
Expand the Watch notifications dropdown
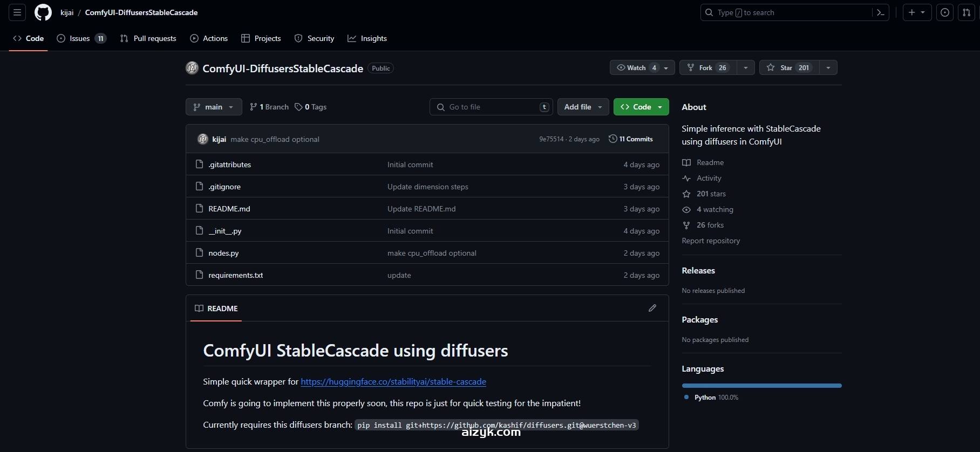tap(642, 67)
